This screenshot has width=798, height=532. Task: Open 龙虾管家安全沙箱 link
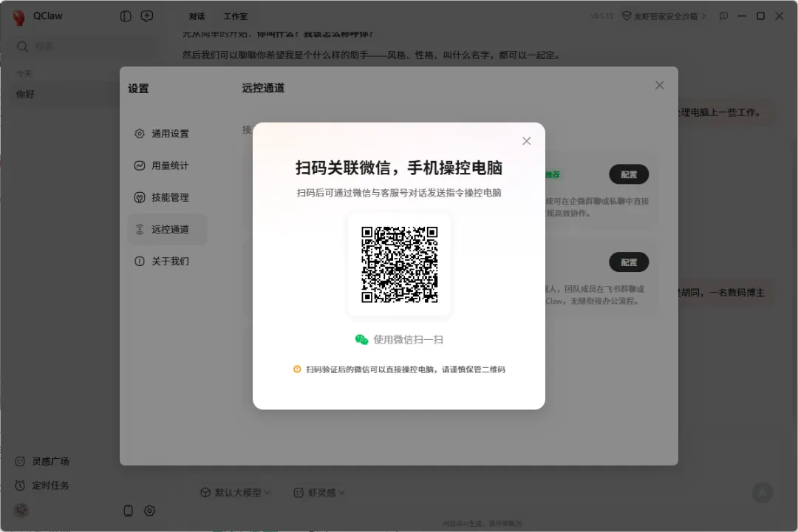click(665, 16)
